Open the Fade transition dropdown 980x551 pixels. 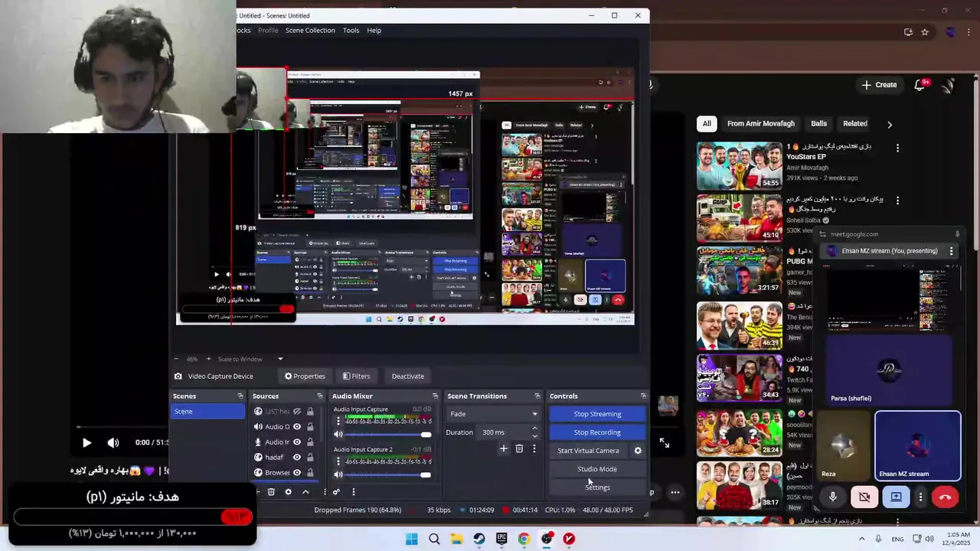click(x=493, y=414)
